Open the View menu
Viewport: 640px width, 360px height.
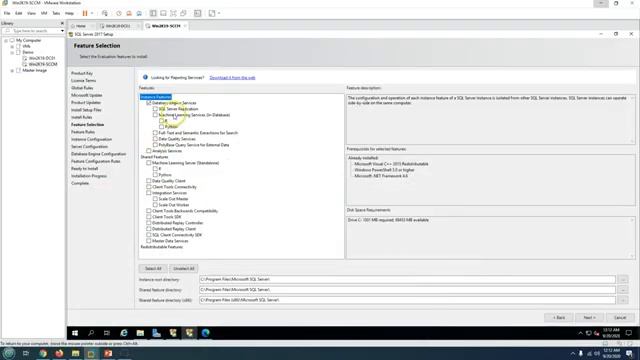(x=31, y=13)
